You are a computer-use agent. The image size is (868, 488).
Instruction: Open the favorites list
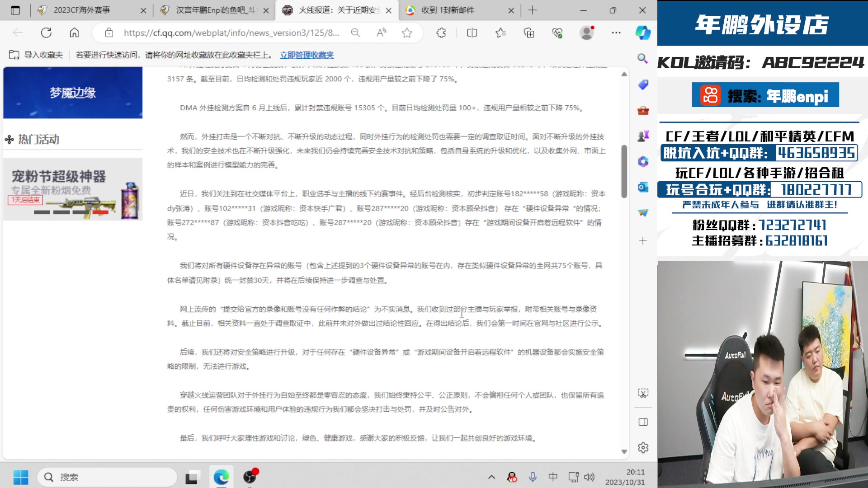(500, 33)
